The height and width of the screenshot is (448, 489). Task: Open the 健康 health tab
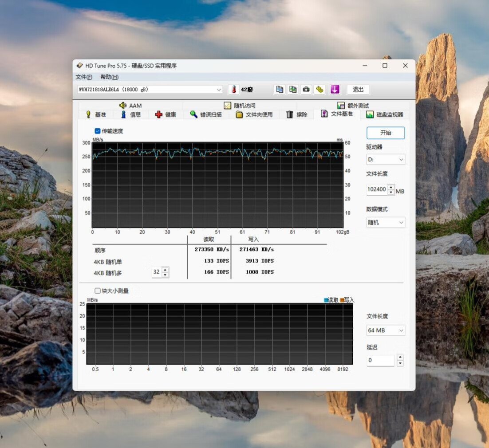tap(166, 114)
